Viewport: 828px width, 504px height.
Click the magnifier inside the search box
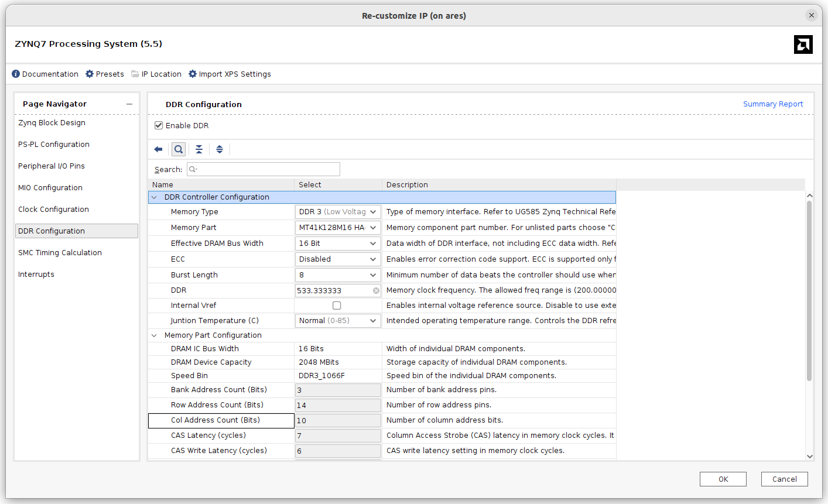tap(193, 169)
